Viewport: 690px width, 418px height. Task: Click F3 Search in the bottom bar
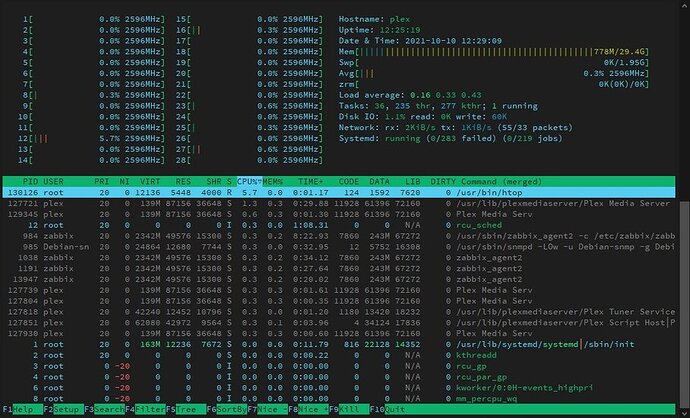pyautogui.click(x=105, y=409)
